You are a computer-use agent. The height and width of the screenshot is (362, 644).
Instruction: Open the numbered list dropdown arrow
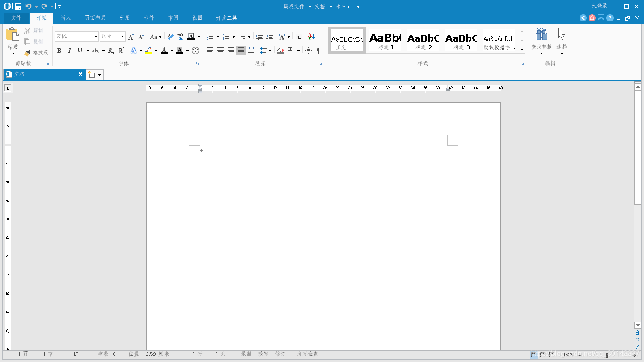(233, 37)
